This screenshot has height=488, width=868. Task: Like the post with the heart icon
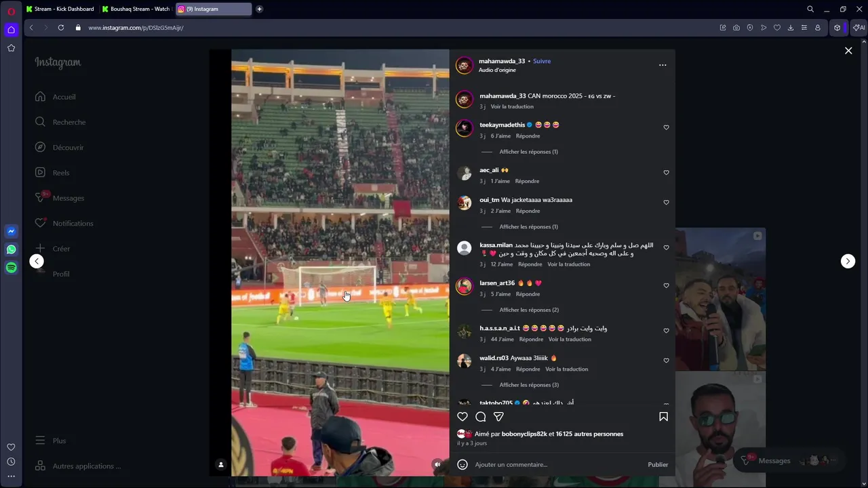462,417
